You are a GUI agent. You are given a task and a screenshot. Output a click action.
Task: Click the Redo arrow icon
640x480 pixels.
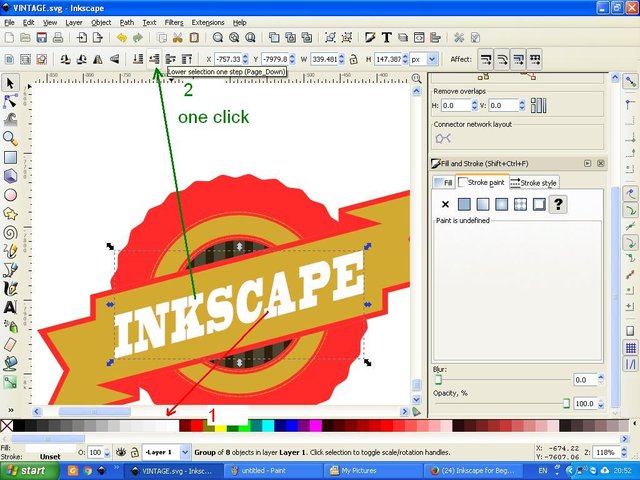pos(138,38)
